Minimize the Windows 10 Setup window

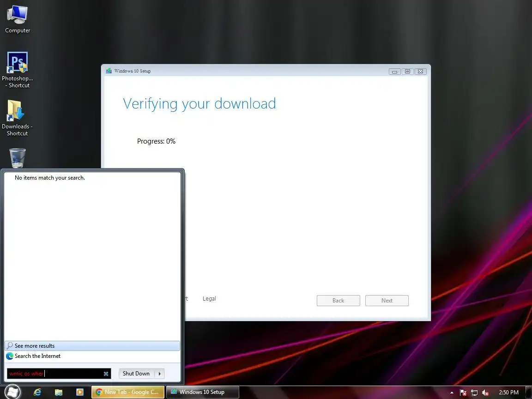pyautogui.click(x=394, y=71)
